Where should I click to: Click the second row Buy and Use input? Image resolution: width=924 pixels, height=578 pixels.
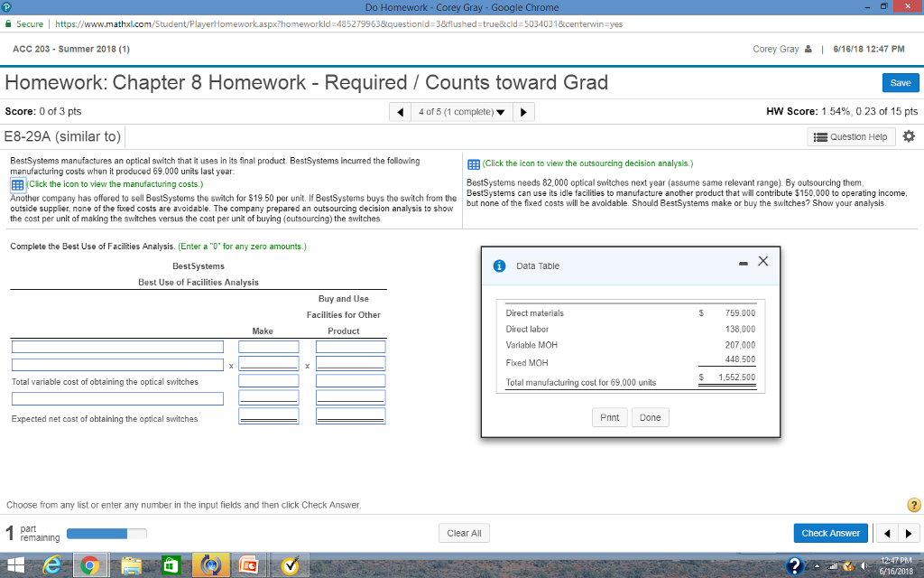pos(351,364)
